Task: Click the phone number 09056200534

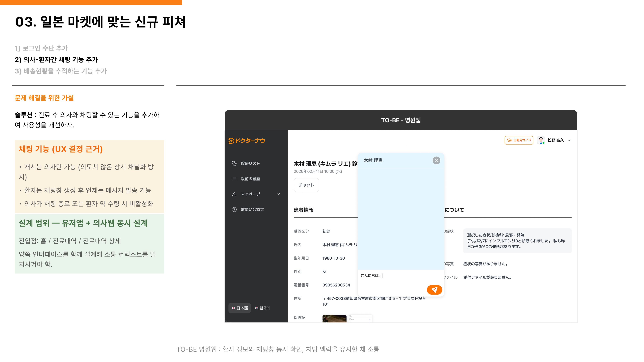Action: click(x=336, y=285)
